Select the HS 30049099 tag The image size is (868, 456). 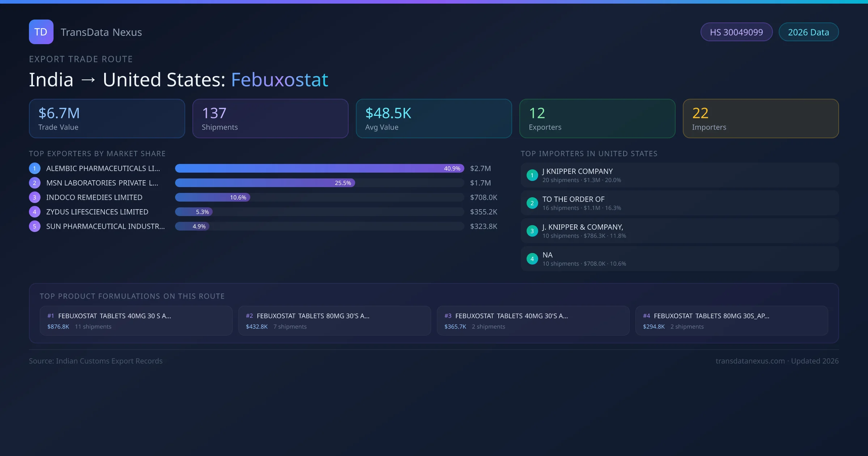(x=736, y=32)
